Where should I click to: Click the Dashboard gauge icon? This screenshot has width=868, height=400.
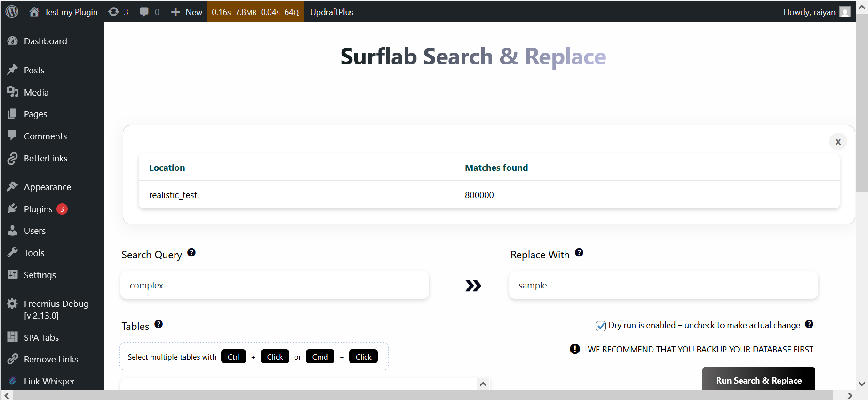click(x=13, y=41)
